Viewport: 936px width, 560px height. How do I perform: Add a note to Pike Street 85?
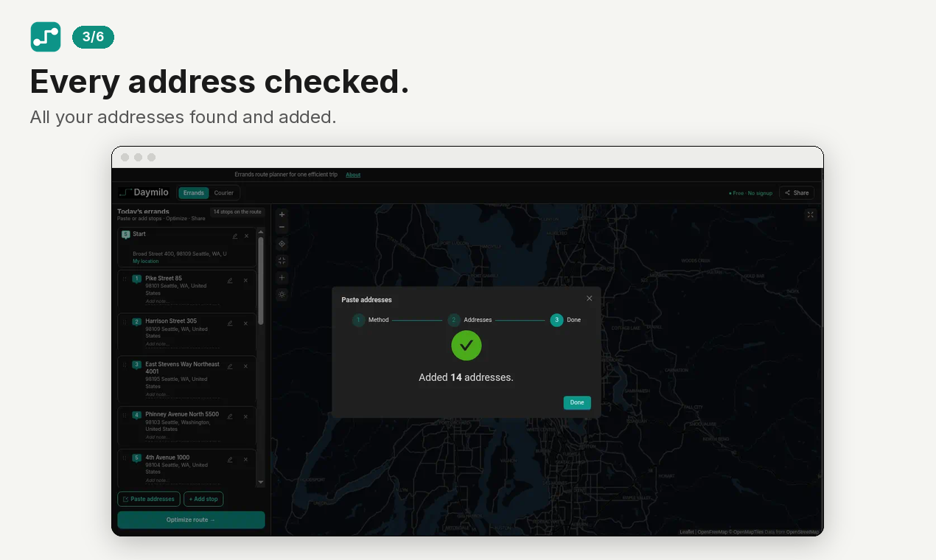(182, 301)
